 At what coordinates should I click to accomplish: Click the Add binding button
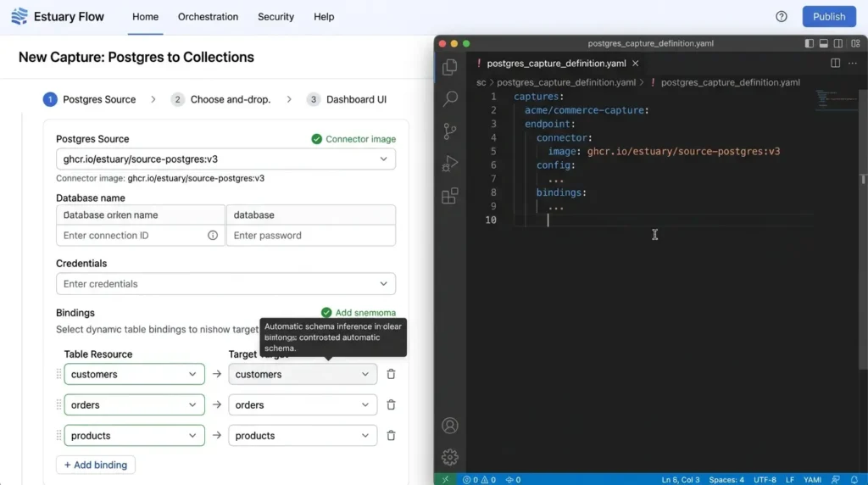(96, 465)
